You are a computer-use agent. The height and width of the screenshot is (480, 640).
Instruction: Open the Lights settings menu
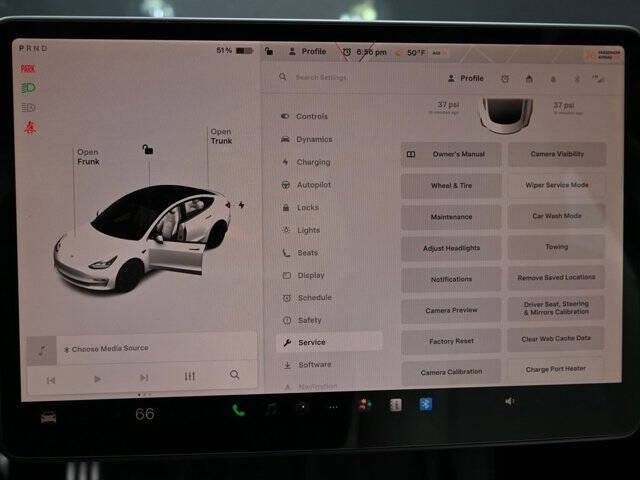click(x=301, y=230)
